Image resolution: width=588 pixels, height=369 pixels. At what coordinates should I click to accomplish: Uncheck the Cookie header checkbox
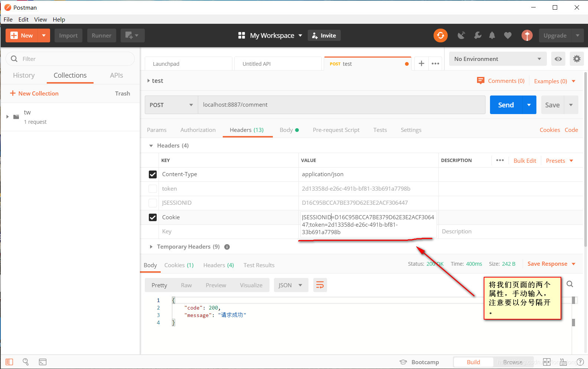(x=153, y=217)
